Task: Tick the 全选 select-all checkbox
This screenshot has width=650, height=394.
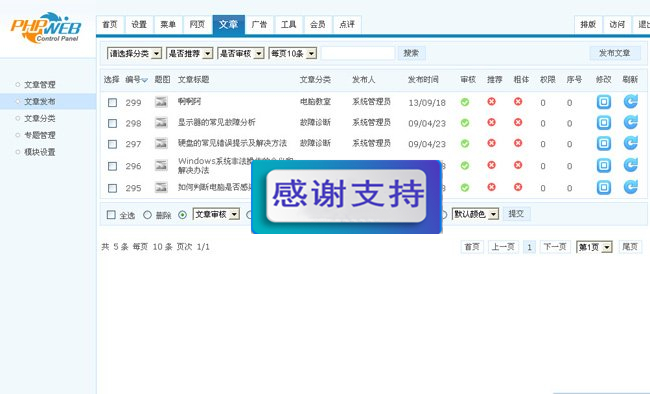Action: (111, 214)
